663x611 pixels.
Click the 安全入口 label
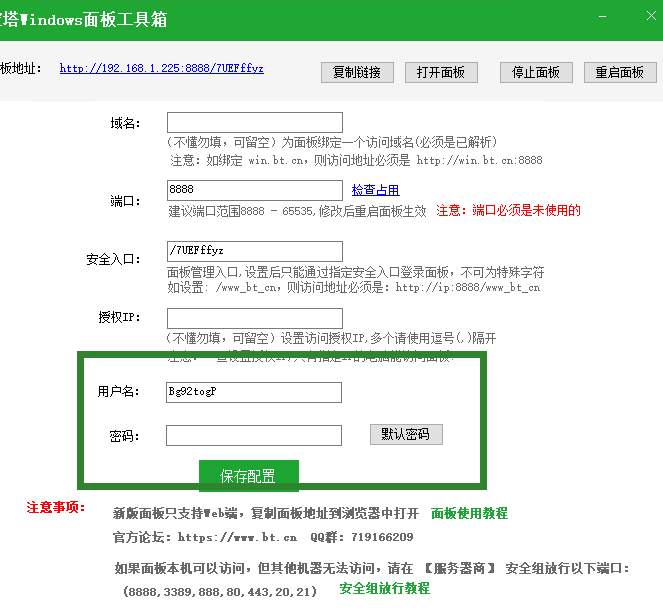tap(113, 259)
